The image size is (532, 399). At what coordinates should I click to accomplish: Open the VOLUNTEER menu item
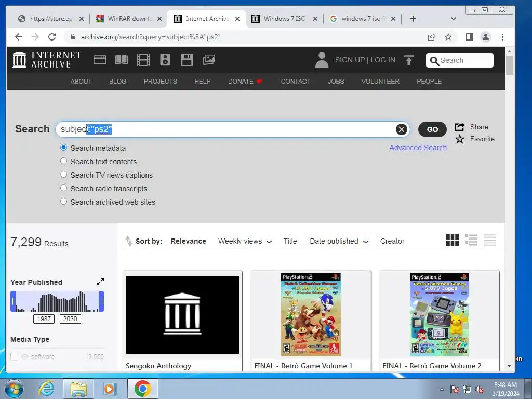[x=380, y=82]
